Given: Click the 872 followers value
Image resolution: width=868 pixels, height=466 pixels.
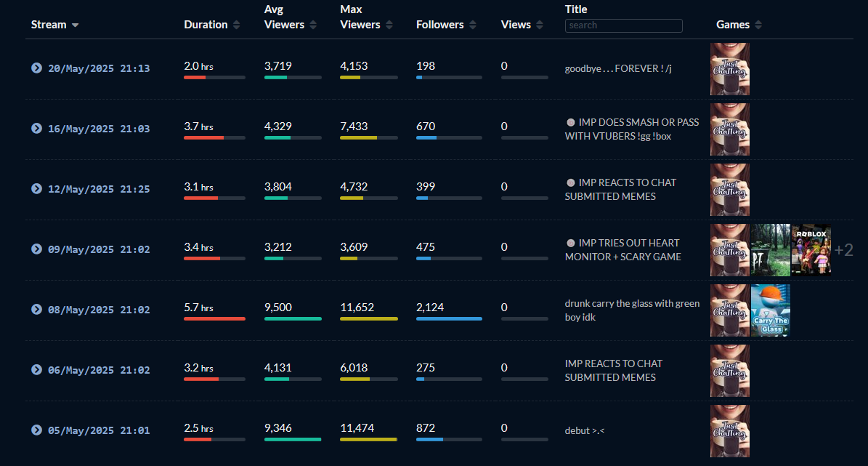Looking at the screenshot, I should (426, 428).
